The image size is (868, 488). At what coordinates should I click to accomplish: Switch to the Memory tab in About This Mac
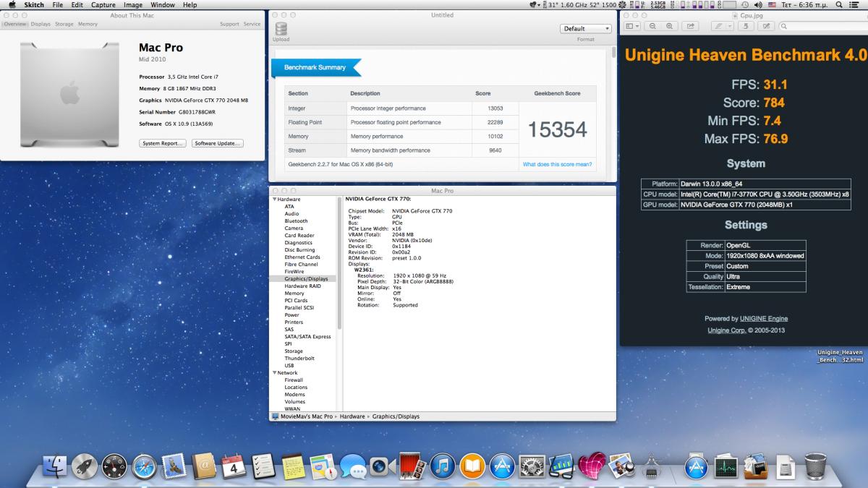88,24
